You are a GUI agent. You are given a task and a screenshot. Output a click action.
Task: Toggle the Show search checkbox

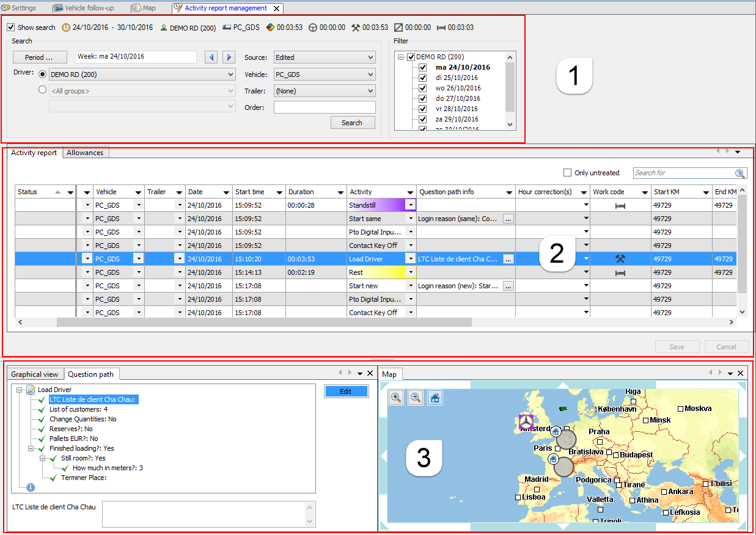click(11, 27)
